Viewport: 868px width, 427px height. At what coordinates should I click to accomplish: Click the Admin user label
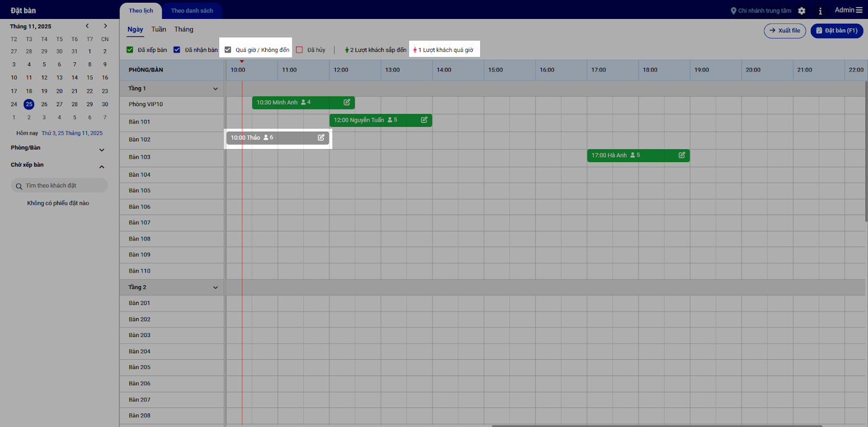click(x=844, y=10)
